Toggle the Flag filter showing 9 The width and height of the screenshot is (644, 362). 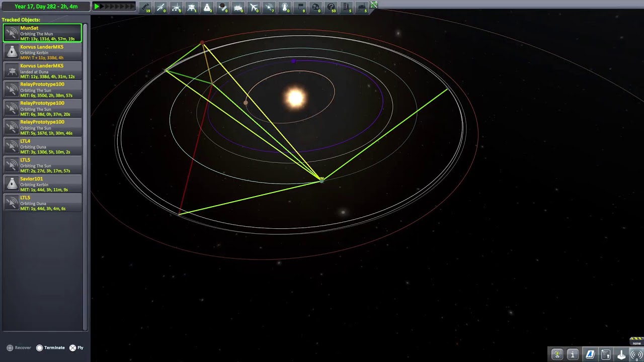300,7
